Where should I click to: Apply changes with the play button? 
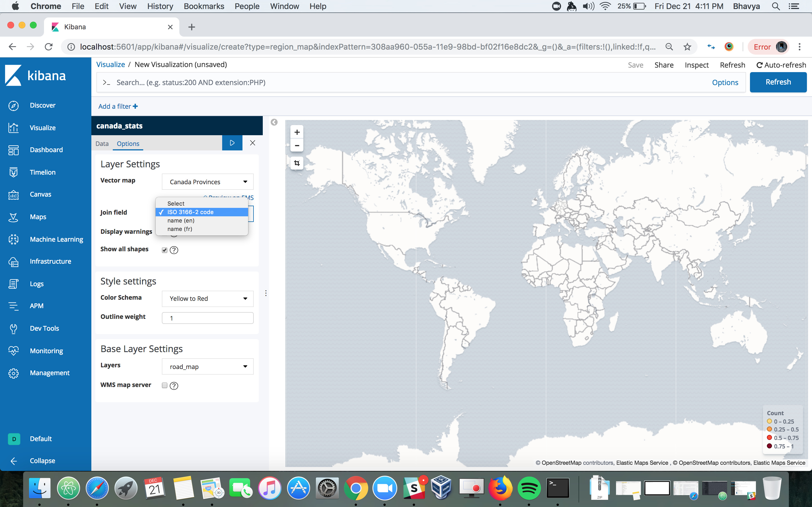point(232,143)
